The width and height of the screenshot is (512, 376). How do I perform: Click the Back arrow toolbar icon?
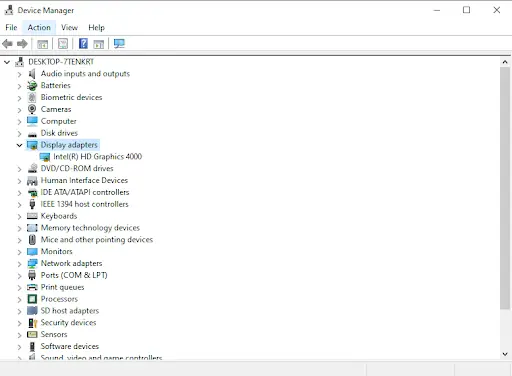click(x=7, y=44)
